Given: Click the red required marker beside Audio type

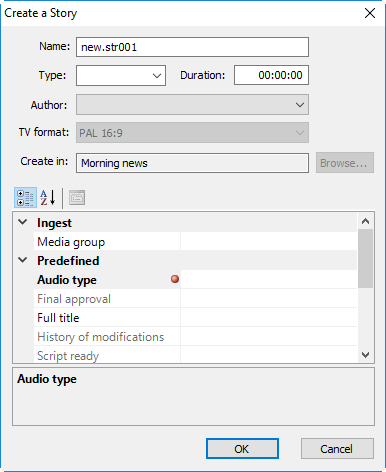Looking at the screenshot, I should click(x=175, y=279).
